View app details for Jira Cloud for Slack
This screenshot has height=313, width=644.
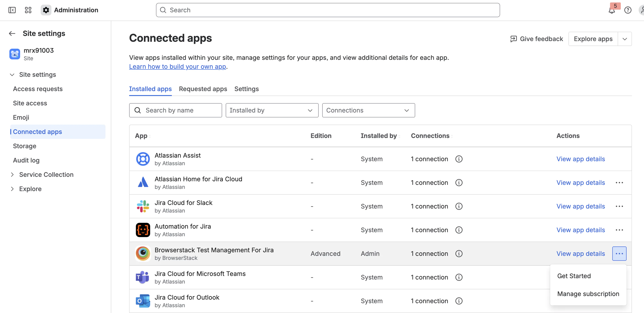point(581,206)
